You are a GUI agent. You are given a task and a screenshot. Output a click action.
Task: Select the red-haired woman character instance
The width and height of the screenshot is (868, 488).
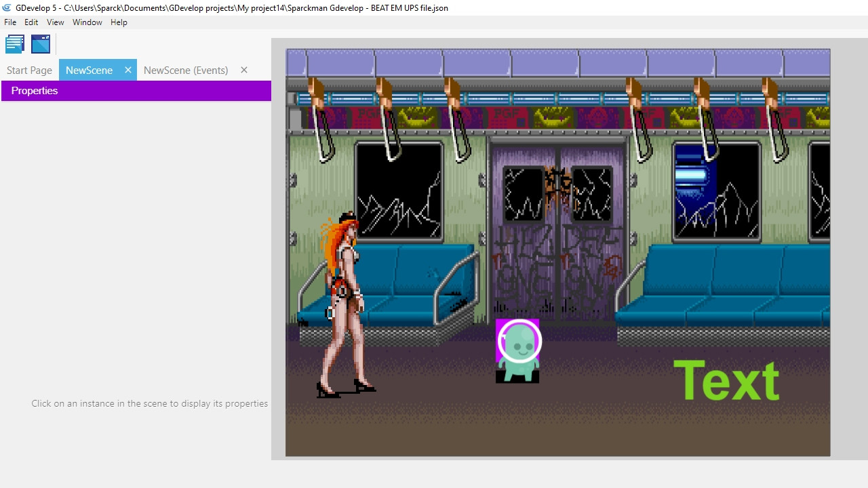tap(346, 305)
